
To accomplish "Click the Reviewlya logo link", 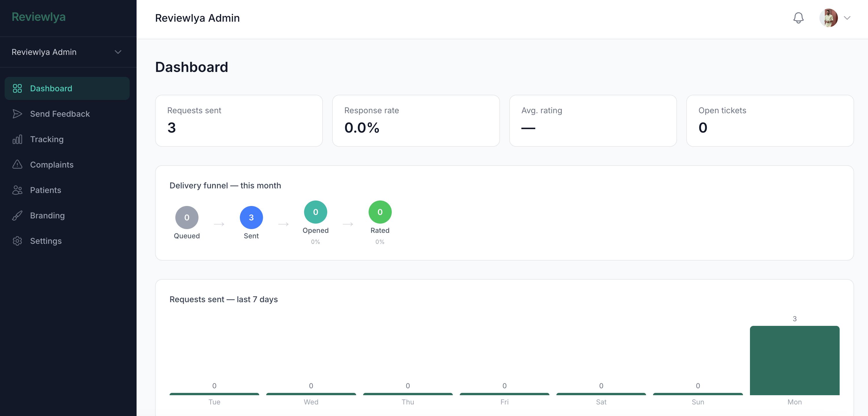I will [x=38, y=17].
